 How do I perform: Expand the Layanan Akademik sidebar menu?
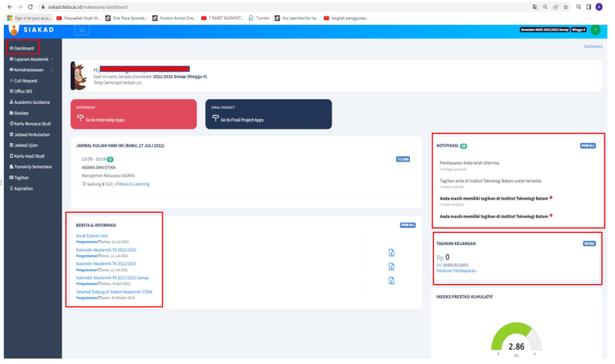pos(29,58)
